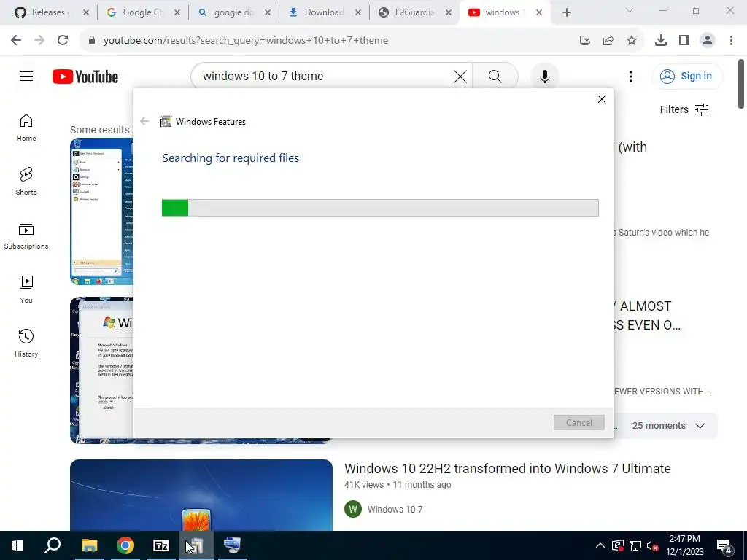The image size is (747, 560).
Task: Toggle Chrome side panel icon
Action: click(684, 40)
